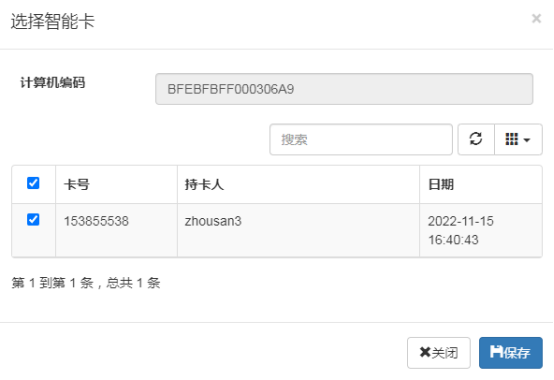The height and width of the screenshot is (380, 554).
Task: Click the 计算机编码 field BFEBFBFF000306A9
Action: [x=344, y=89]
